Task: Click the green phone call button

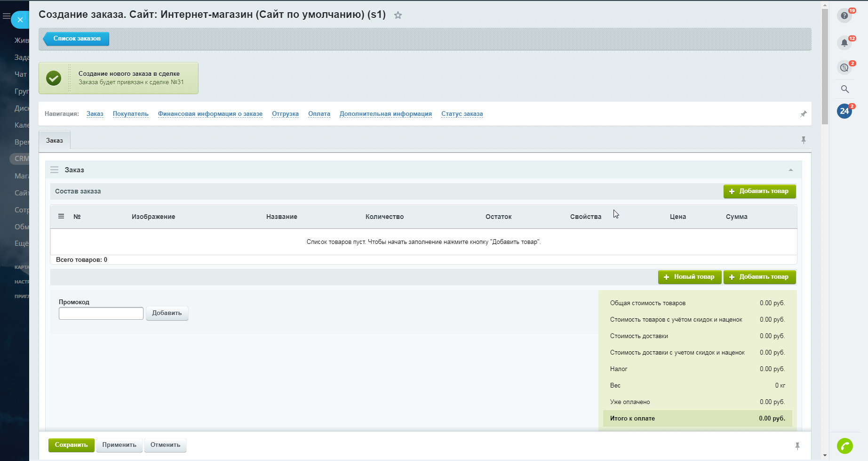Action: coord(845,445)
